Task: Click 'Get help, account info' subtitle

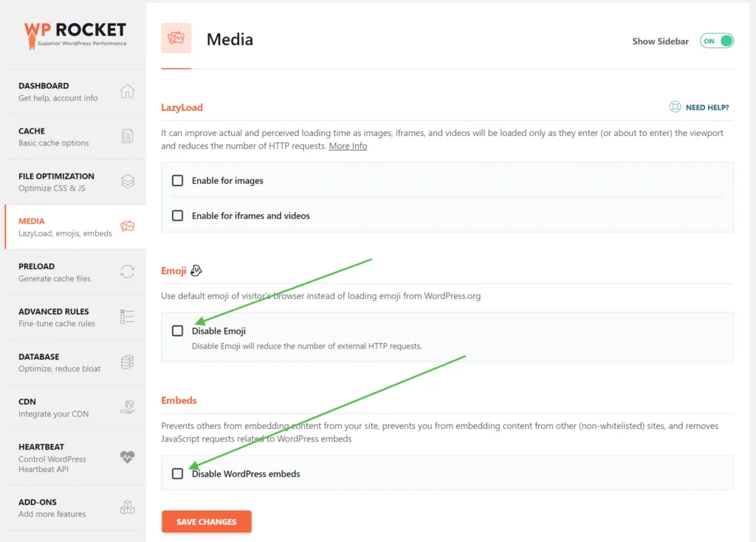Action: [58, 98]
